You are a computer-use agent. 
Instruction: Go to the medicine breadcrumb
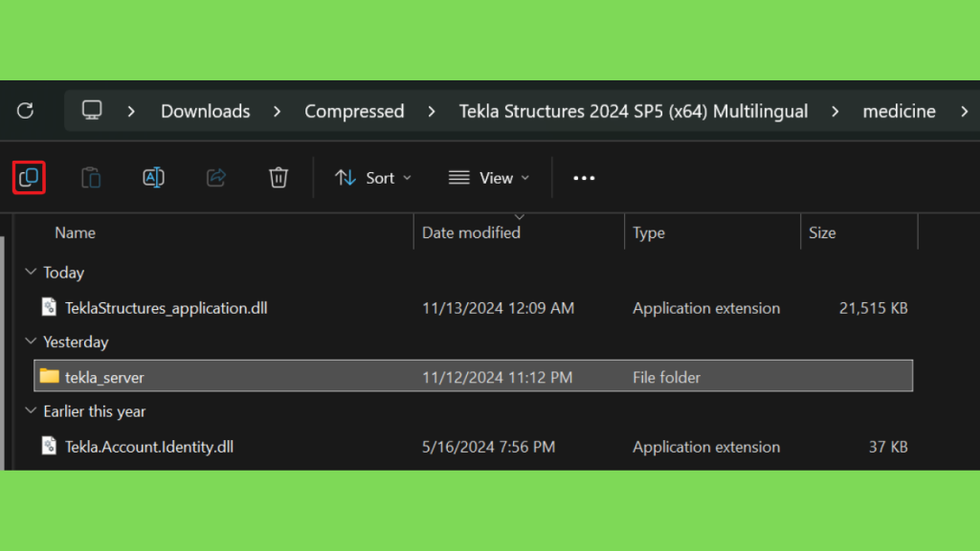pyautogui.click(x=900, y=111)
